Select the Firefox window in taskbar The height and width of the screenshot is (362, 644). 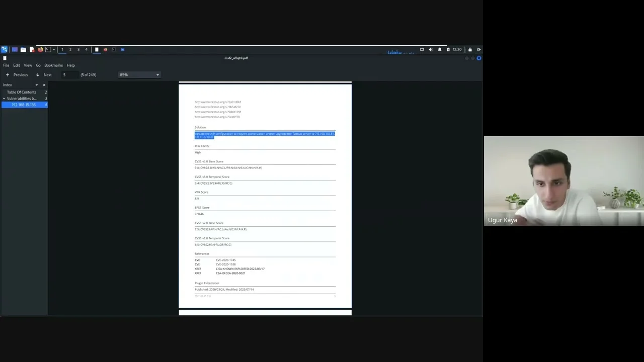(x=105, y=49)
